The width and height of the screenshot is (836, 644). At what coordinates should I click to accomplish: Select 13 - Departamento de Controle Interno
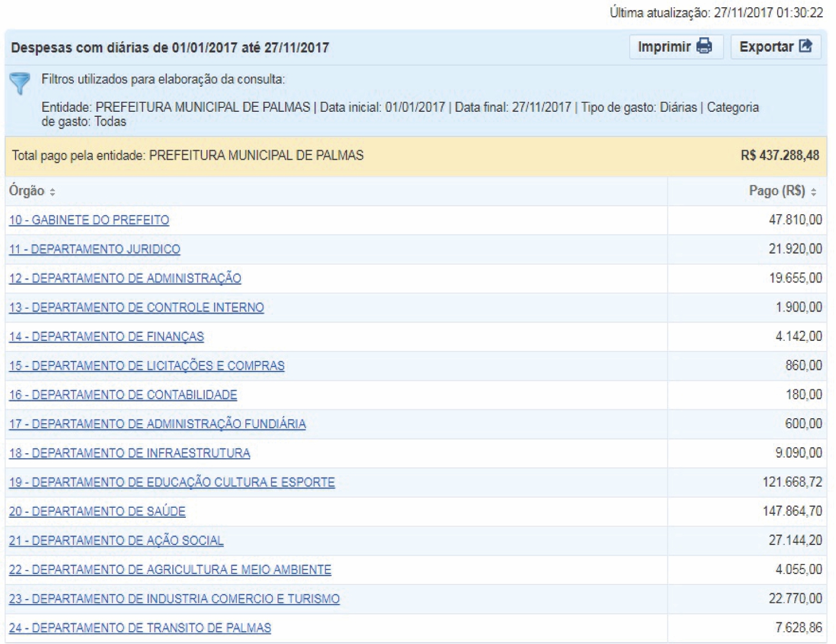(x=136, y=308)
